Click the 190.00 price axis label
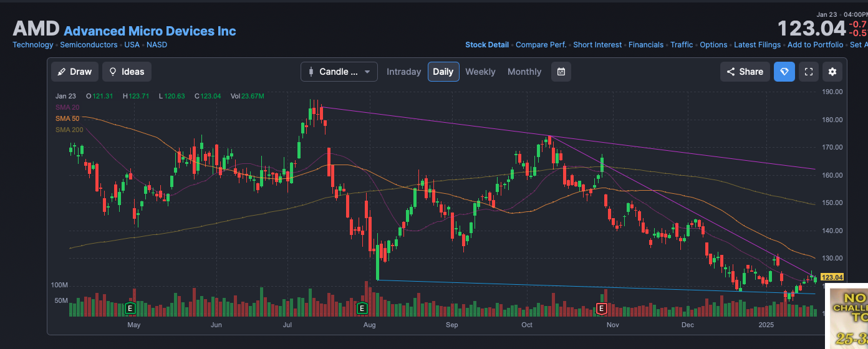 (x=832, y=92)
